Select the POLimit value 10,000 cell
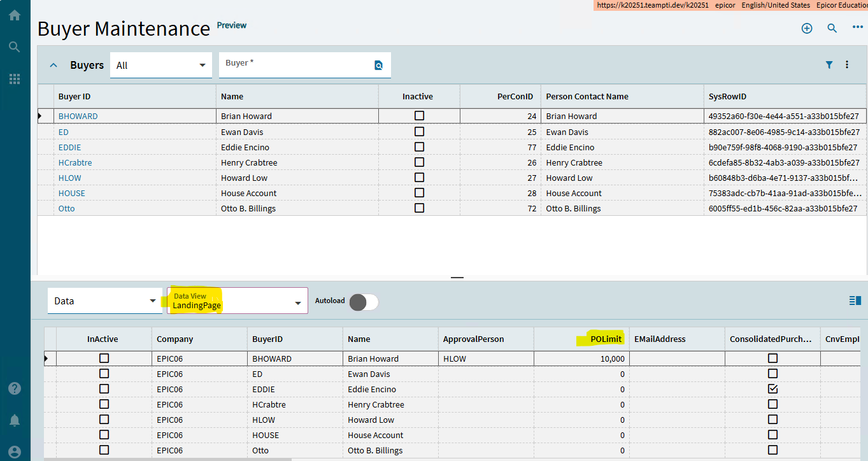Viewport: 868px width, 461px height. pyautogui.click(x=581, y=358)
